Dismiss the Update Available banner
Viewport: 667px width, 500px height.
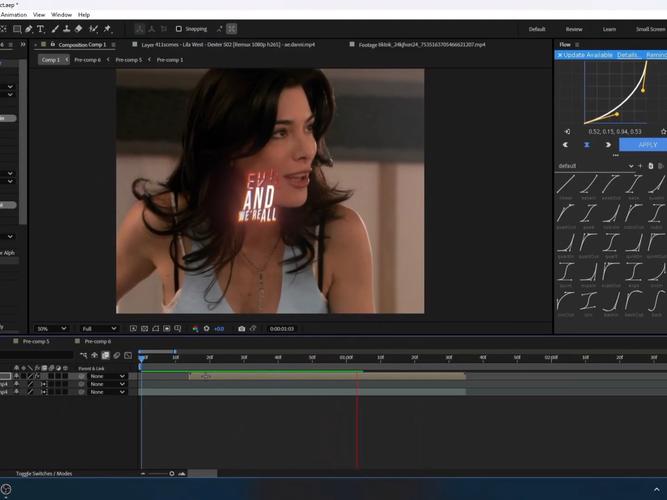coord(560,55)
